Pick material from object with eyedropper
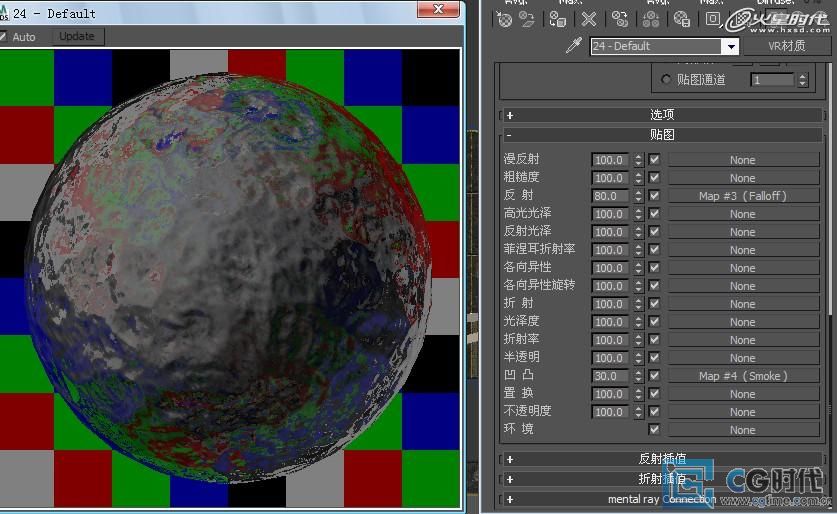The height and width of the screenshot is (514, 837). pyautogui.click(x=574, y=46)
